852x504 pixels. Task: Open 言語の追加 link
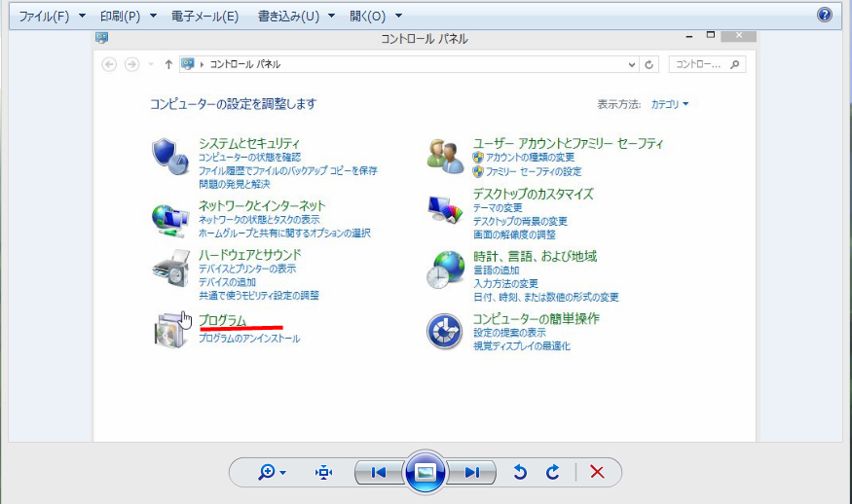(496, 270)
